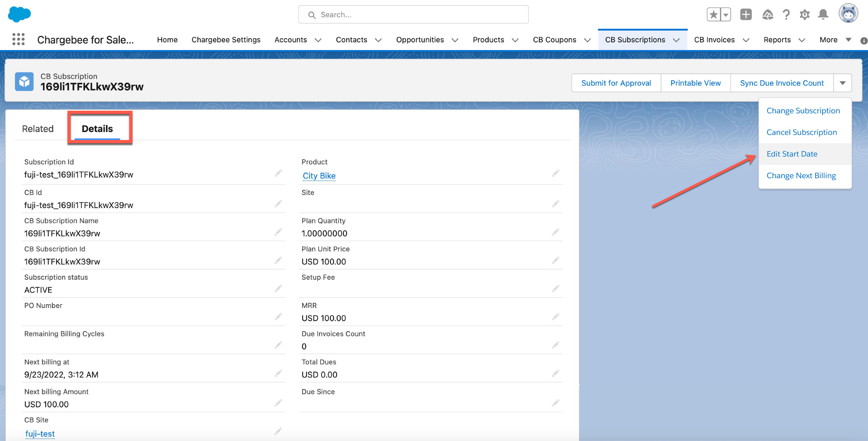Open the App Launcher grid icon
868x441 pixels.
click(x=18, y=39)
